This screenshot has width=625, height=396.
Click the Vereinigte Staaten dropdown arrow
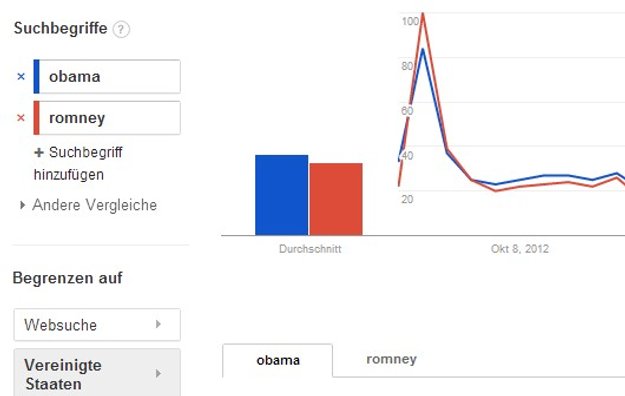158,373
